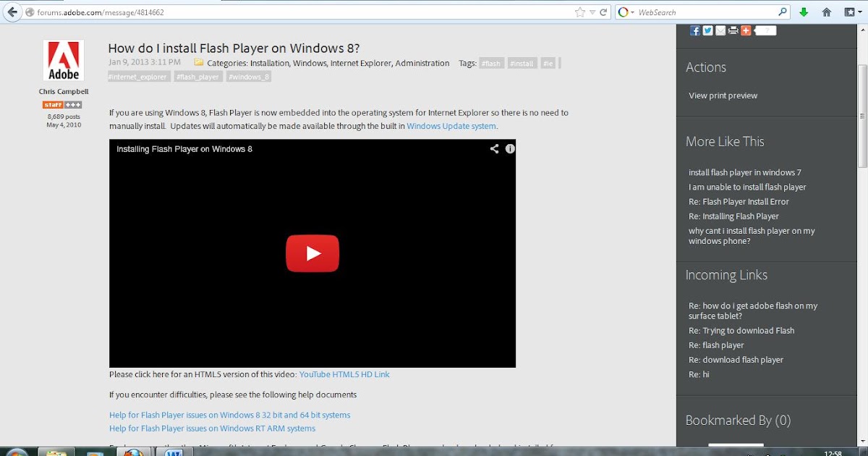Filter by the #windows_8 tag
This screenshot has height=456, width=868.
click(249, 77)
